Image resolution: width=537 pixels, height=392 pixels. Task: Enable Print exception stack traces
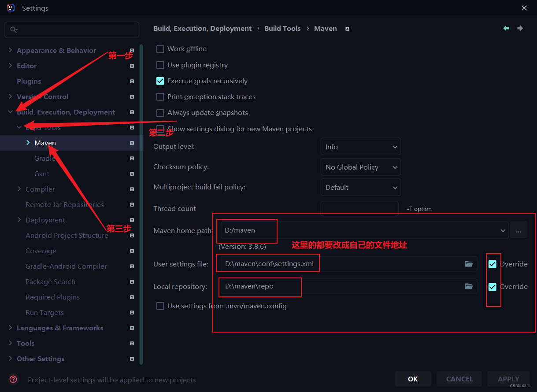click(160, 97)
